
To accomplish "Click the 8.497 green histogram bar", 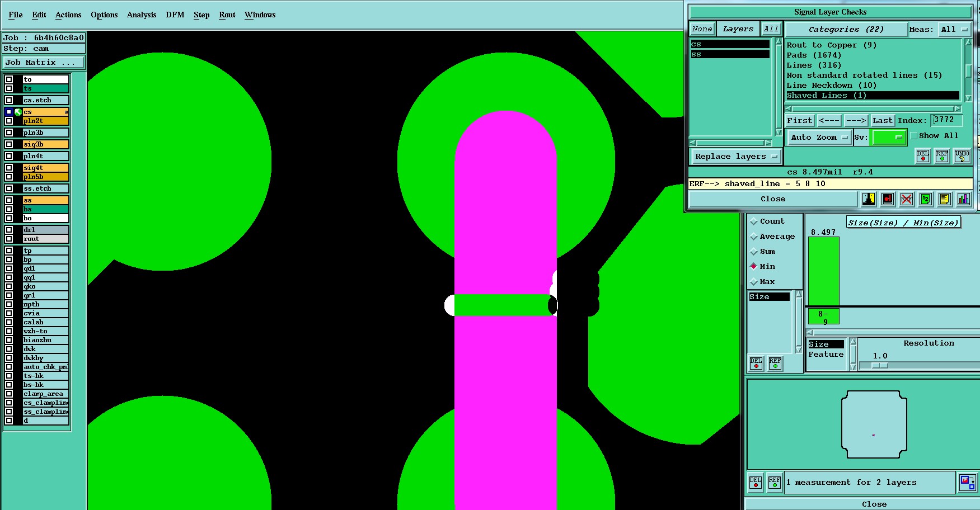I will click(x=824, y=271).
